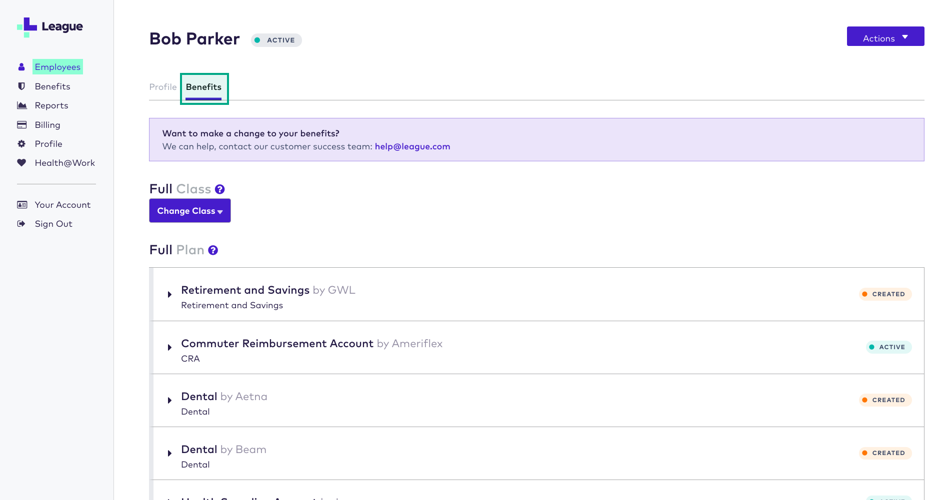
Task: Click the ACTIVE status badge beside Bob Parker
Action: pyautogui.click(x=276, y=40)
